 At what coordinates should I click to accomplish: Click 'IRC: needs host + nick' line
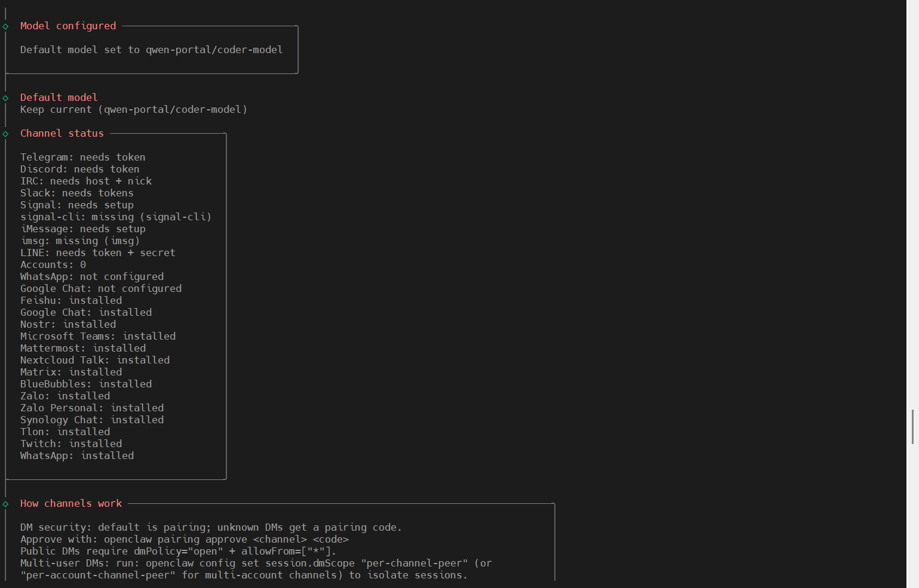pos(86,181)
